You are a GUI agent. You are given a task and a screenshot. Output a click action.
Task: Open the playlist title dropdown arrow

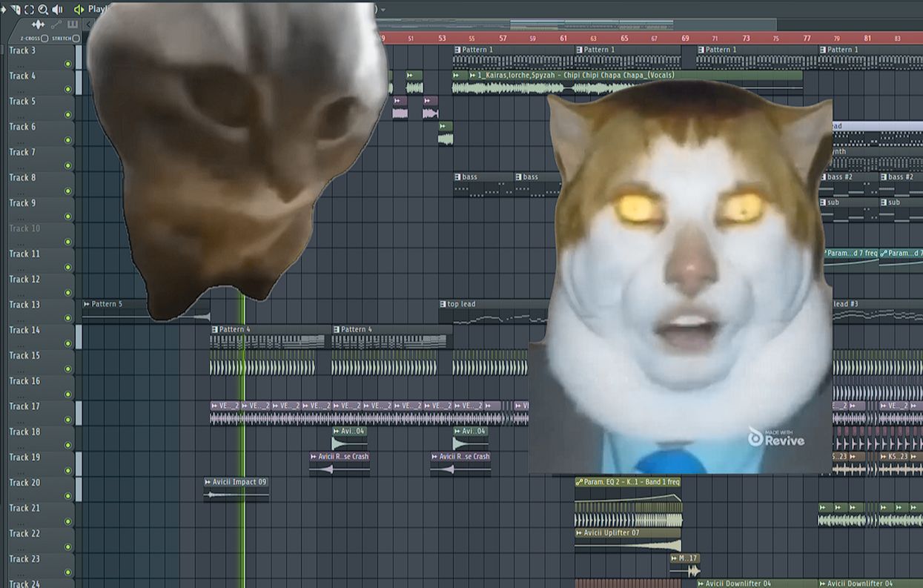click(x=383, y=10)
